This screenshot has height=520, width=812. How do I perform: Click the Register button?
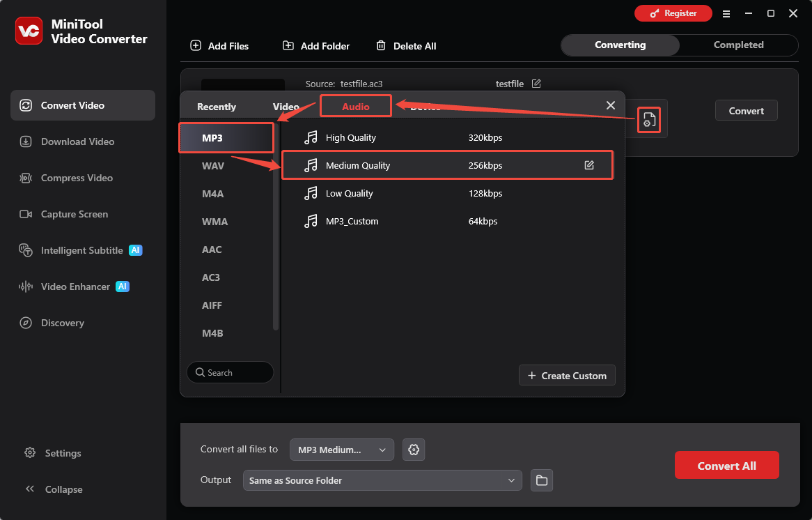(673, 13)
